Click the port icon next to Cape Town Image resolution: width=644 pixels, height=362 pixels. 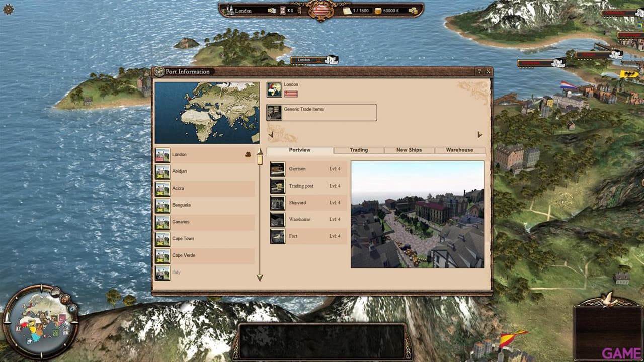tap(163, 239)
